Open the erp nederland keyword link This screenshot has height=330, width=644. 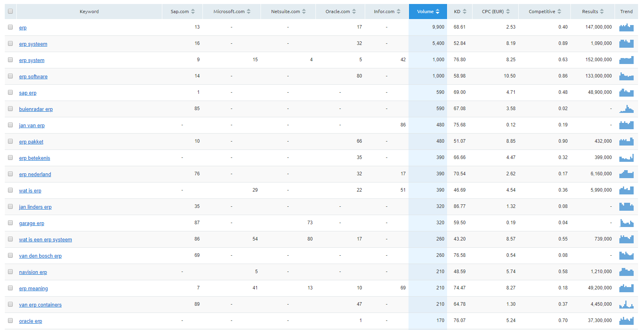(35, 175)
